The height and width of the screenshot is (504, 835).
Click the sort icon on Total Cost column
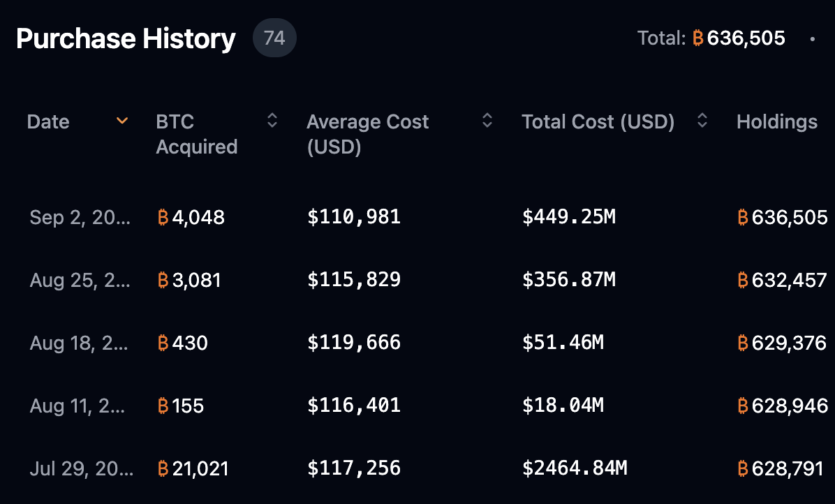702,121
